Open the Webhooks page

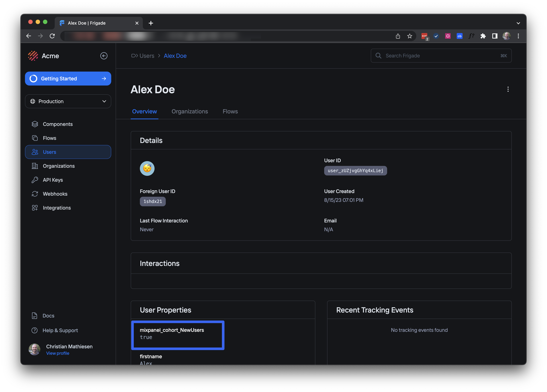(x=55, y=194)
